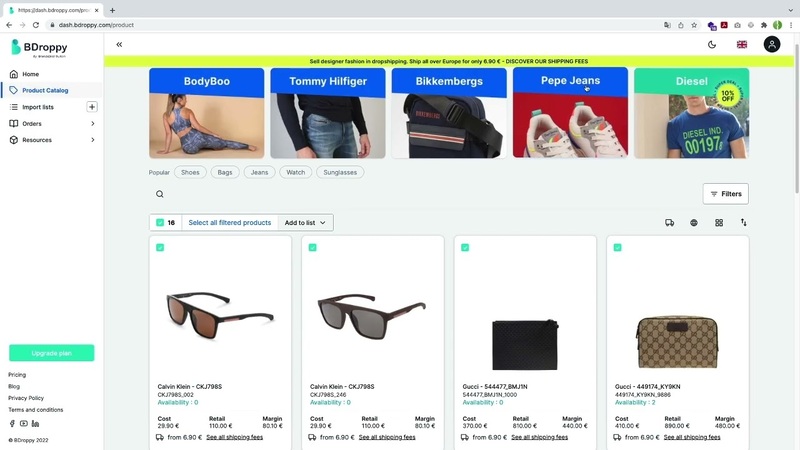Filter by popular tag Jeans
This screenshot has width=800, height=450.
259,172
